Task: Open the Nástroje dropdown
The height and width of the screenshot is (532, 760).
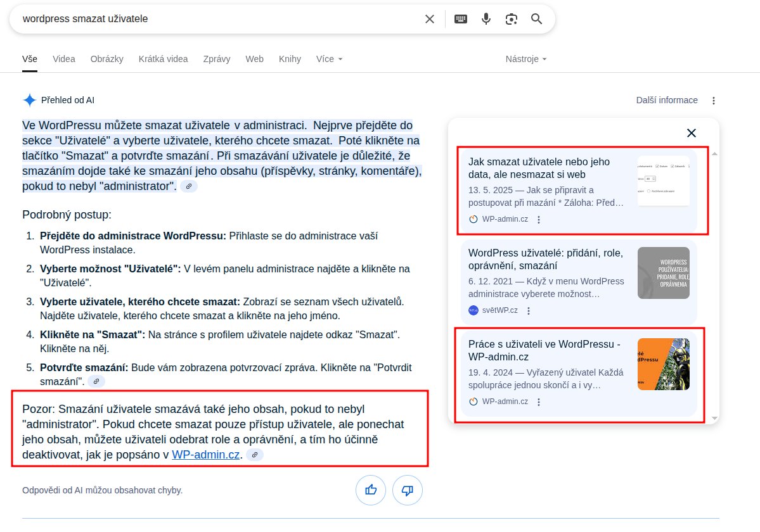Action: point(526,59)
